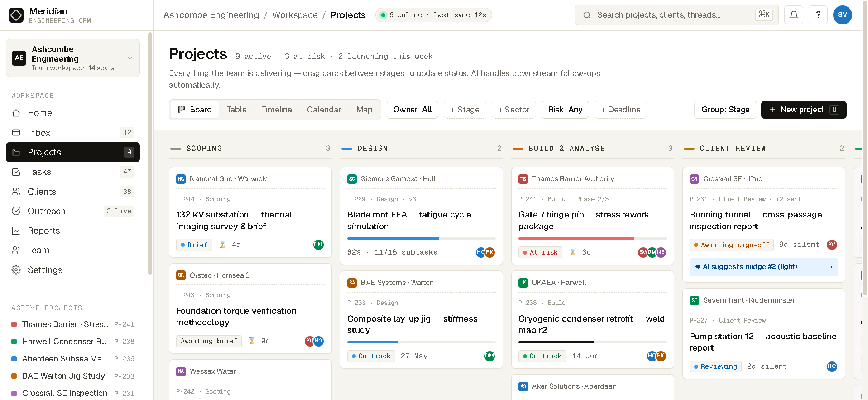Click the CR Crossrail SE client badge
This screenshot has width=868, height=400.
(x=694, y=179)
